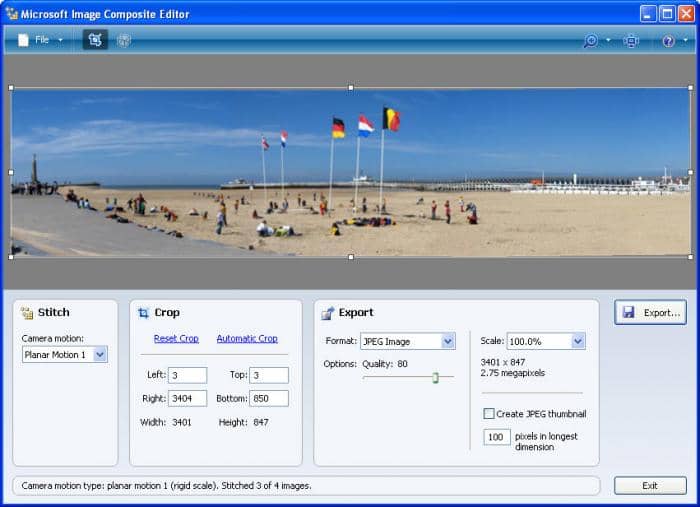Click the panorama preview image
The height and width of the screenshot is (507, 700).
tap(350, 172)
